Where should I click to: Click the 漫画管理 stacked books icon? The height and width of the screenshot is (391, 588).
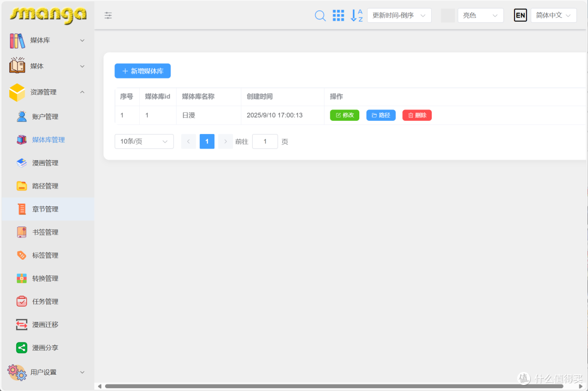(x=22, y=163)
